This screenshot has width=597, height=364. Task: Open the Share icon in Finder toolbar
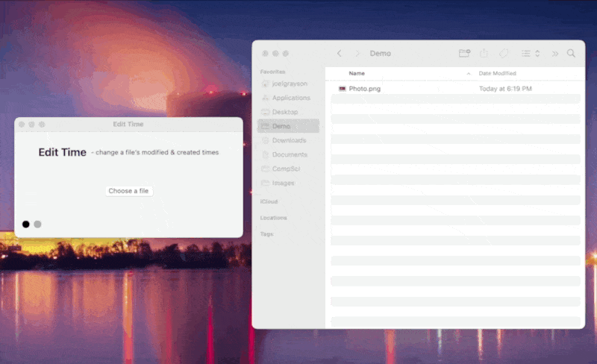[x=484, y=54]
